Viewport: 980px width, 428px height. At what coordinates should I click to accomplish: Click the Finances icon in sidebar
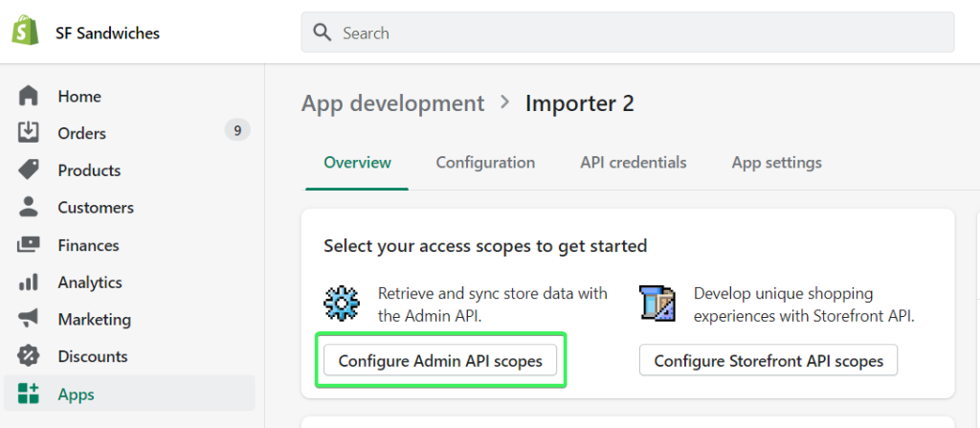[x=29, y=245]
